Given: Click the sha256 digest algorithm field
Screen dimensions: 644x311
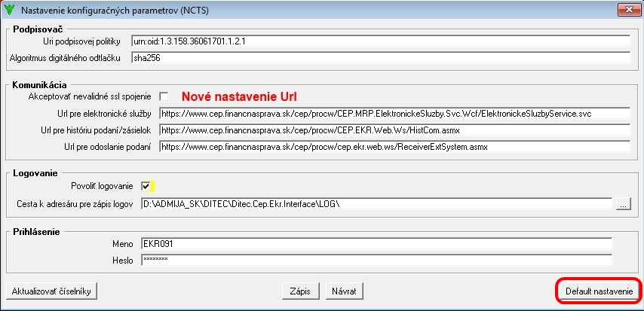Looking at the screenshot, I should coord(381,58).
